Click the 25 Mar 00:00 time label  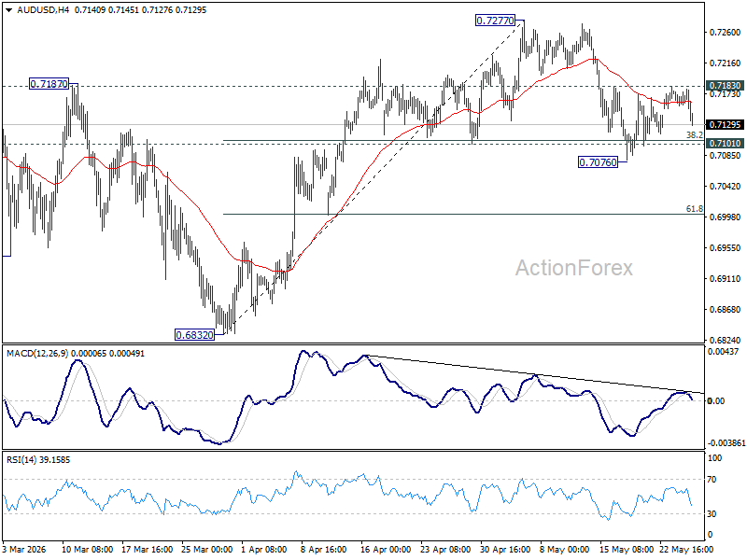(206, 550)
